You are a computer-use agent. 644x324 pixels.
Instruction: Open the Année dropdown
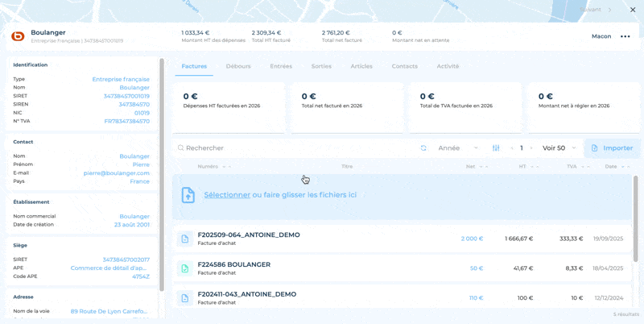click(x=458, y=148)
